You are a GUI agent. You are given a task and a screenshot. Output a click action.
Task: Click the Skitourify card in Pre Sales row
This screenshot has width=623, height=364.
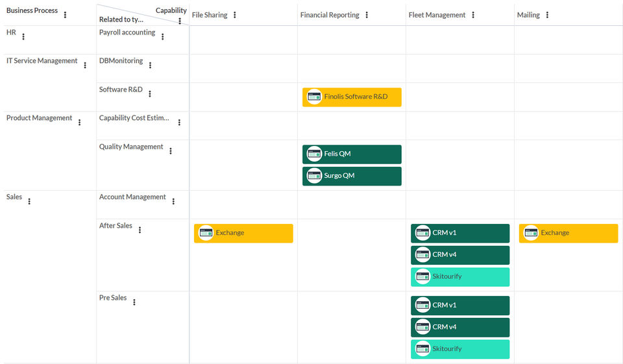(460, 349)
